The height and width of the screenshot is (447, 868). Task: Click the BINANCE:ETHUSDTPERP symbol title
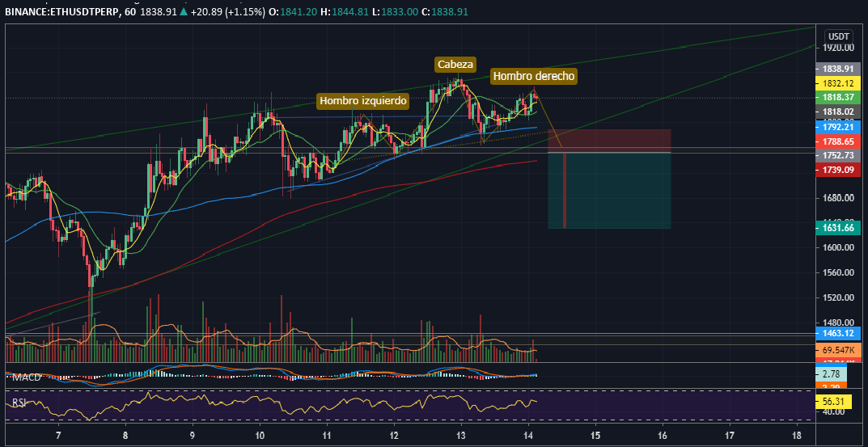tap(62, 13)
